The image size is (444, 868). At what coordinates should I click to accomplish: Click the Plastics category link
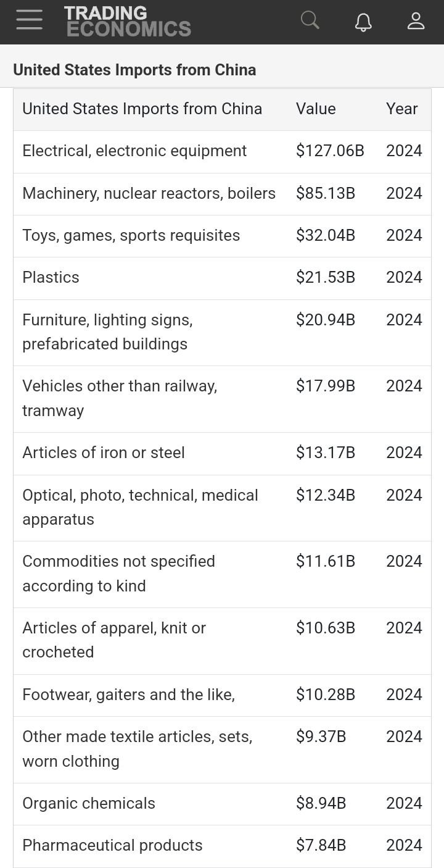click(51, 277)
